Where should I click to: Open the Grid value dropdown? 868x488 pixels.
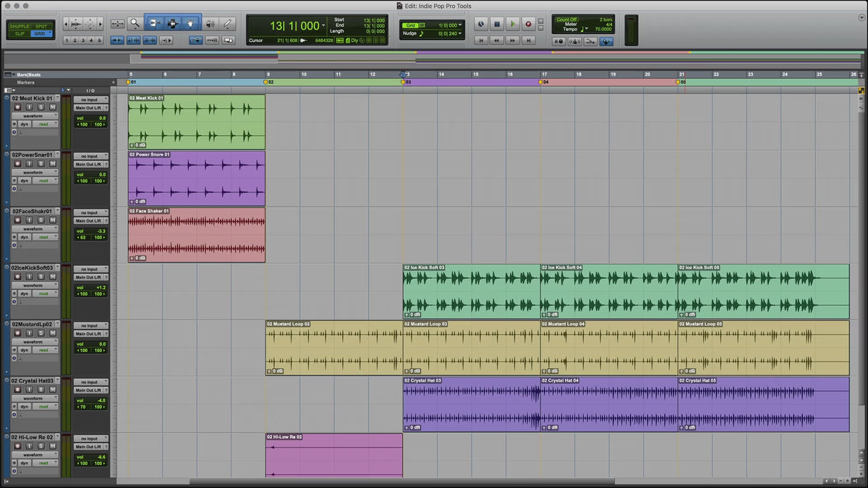click(460, 25)
